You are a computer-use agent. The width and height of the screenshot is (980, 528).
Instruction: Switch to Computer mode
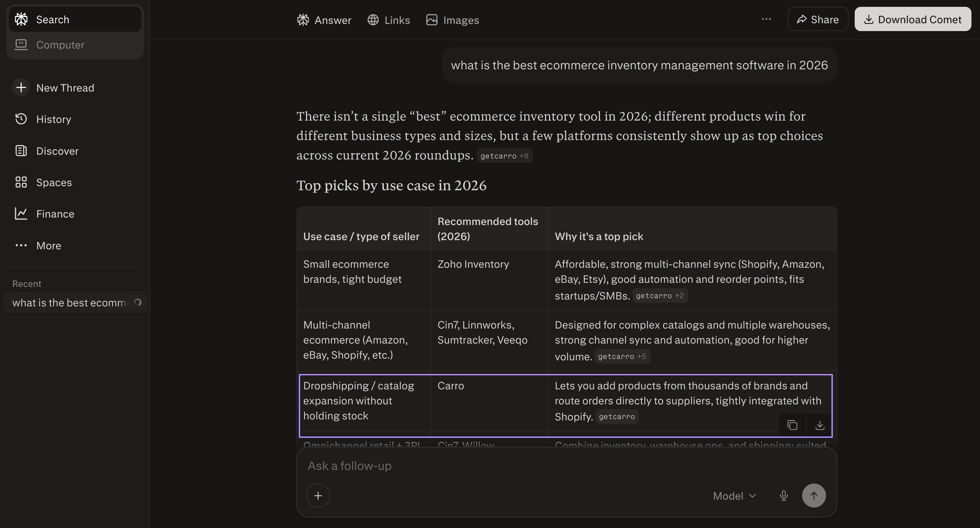point(60,45)
